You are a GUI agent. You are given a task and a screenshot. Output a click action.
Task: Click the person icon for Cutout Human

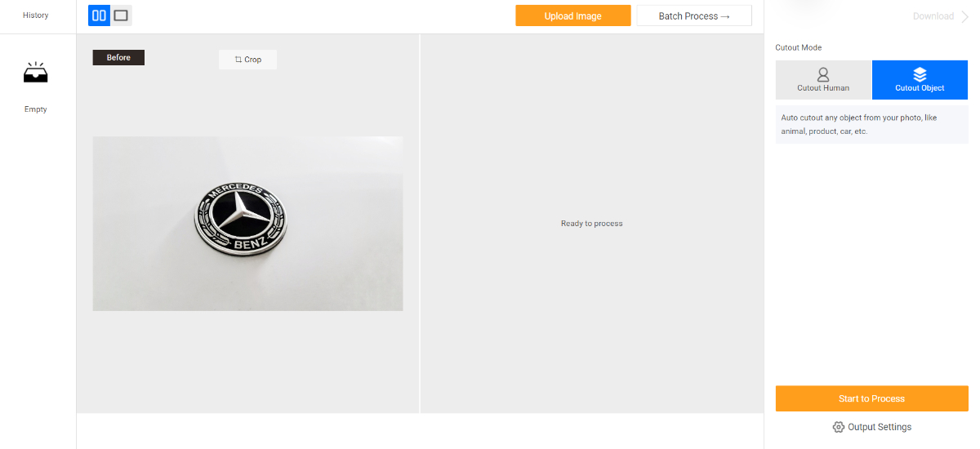pos(823,74)
